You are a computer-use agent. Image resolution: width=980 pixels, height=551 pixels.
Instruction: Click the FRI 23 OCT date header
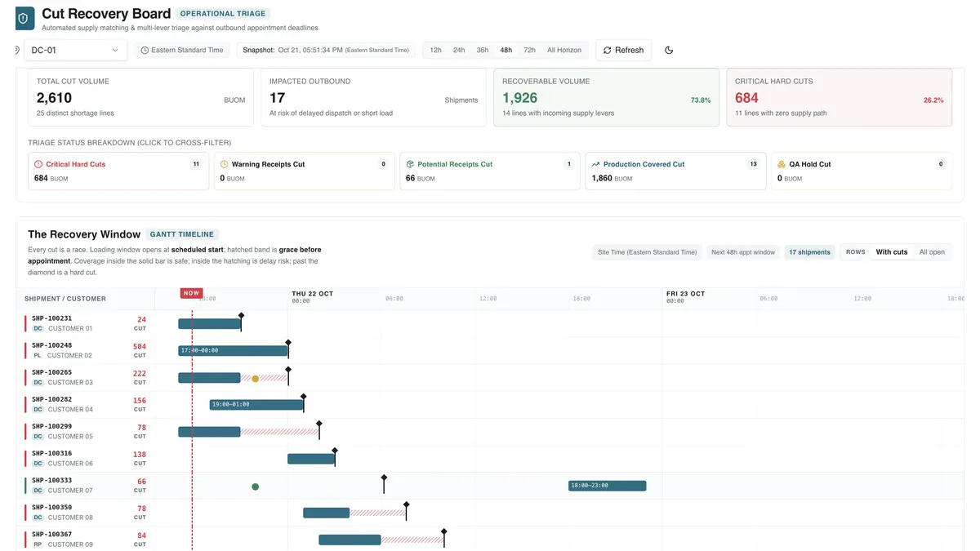coord(685,293)
